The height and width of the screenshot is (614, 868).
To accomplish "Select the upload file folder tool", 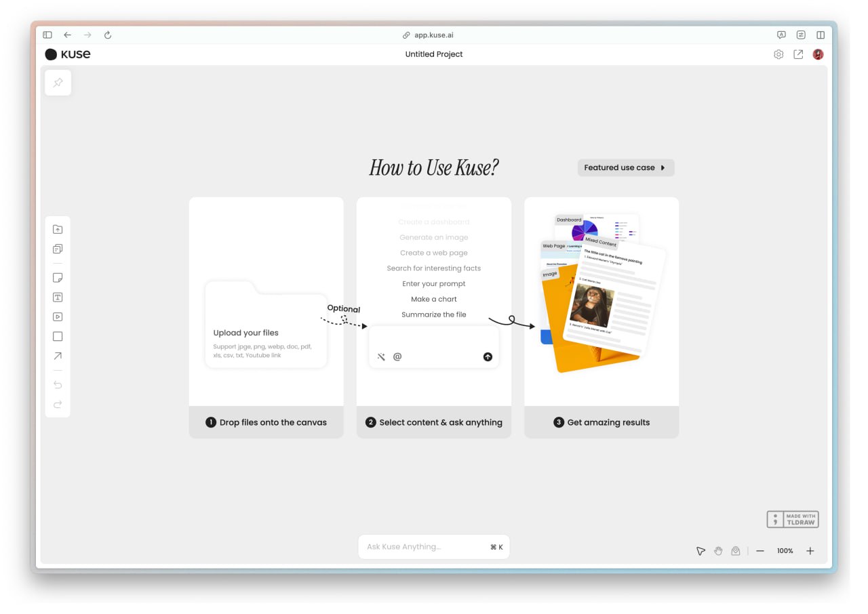I will tap(58, 229).
